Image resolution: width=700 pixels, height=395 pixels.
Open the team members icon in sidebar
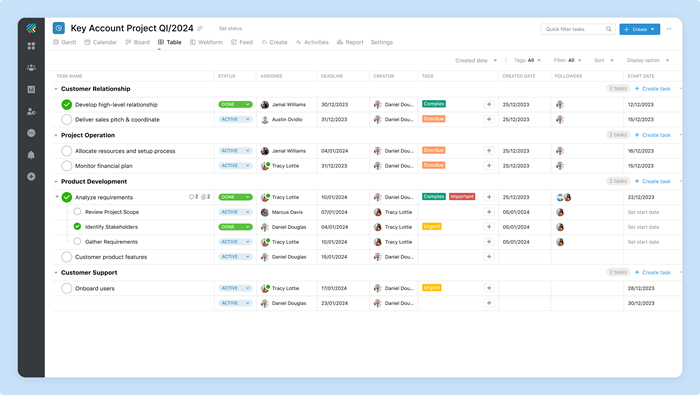point(31,68)
